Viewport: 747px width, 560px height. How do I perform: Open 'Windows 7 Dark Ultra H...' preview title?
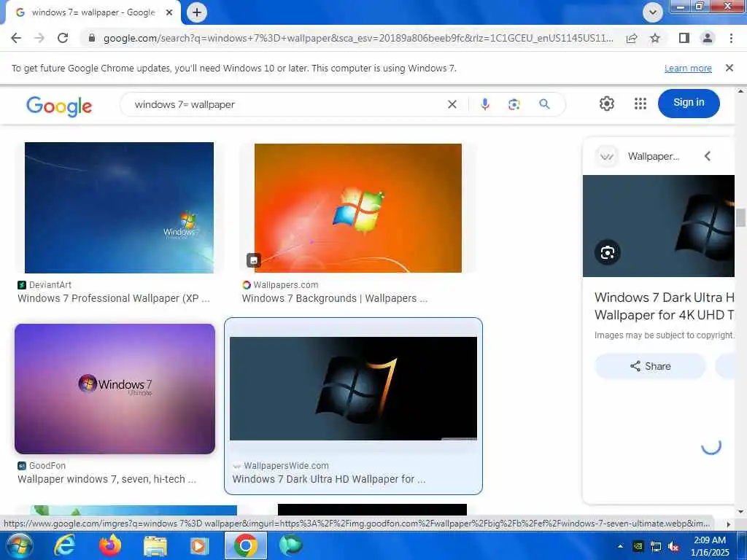[664, 306]
